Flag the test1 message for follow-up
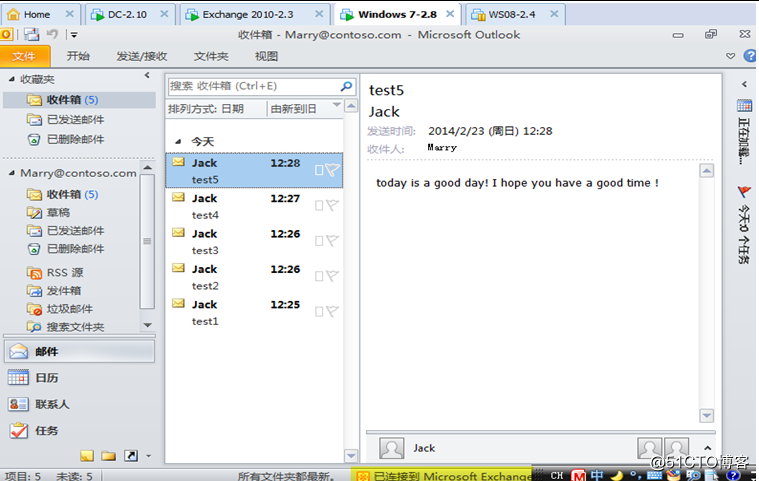 [333, 311]
